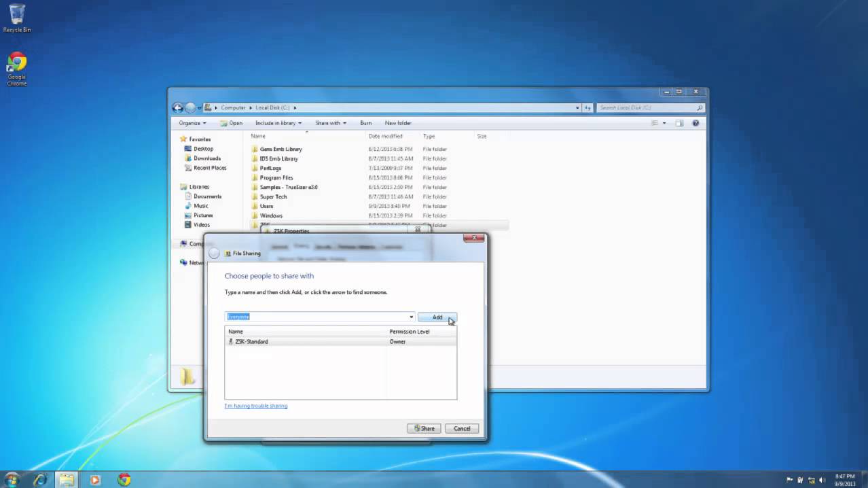Click New folder in the toolbar
Viewport: 868px width, 488px height.
[398, 123]
